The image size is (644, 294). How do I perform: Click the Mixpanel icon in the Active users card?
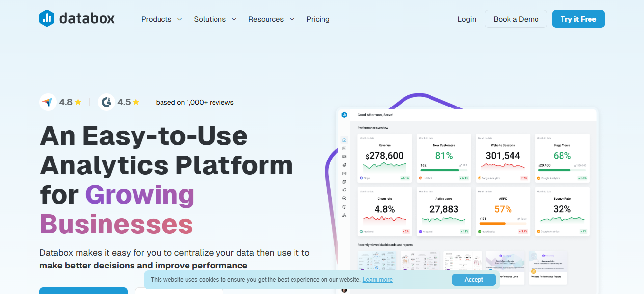tap(420, 232)
